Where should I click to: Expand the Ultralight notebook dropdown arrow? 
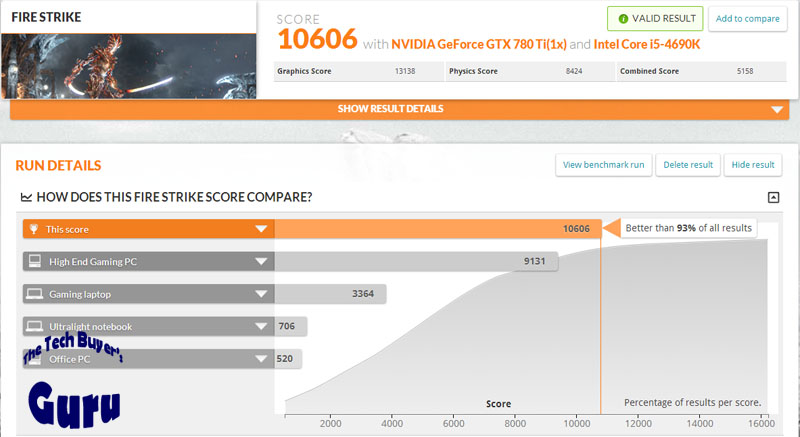[x=261, y=326]
